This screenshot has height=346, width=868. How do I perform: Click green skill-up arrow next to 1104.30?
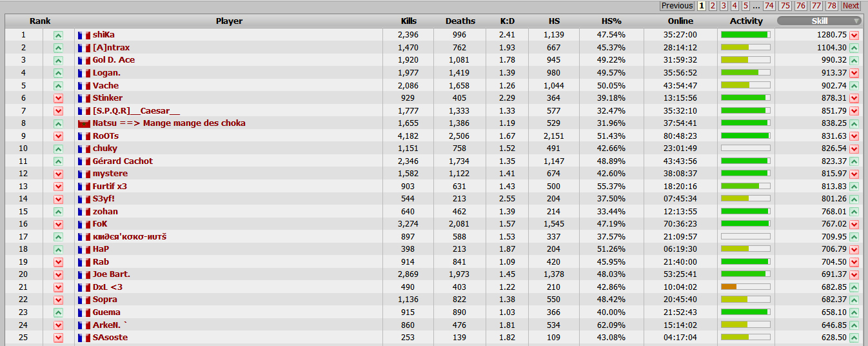coord(854,48)
